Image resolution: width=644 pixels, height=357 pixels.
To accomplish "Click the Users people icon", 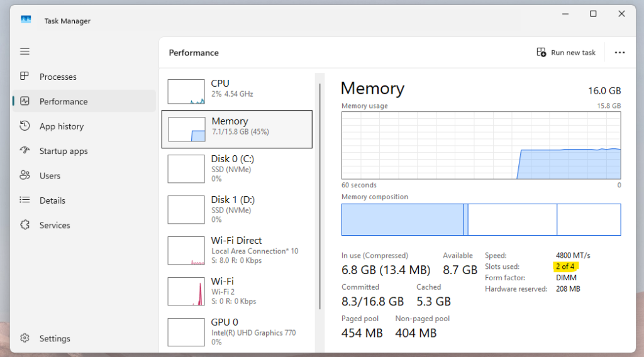I will point(25,175).
